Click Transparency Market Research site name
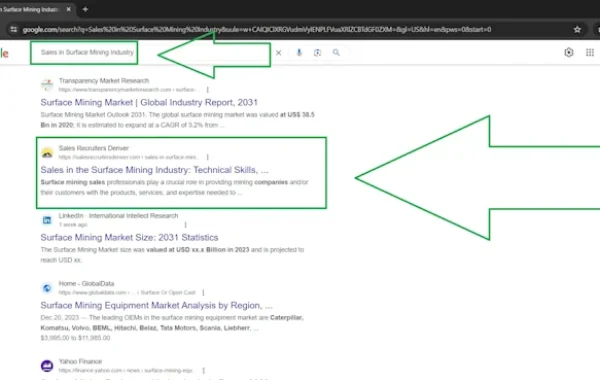 (104, 81)
